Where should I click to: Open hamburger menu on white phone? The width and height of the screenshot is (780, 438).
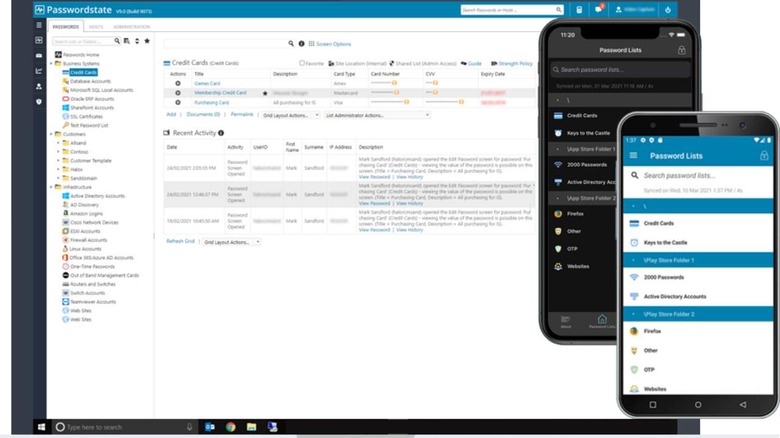pos(633,156)
